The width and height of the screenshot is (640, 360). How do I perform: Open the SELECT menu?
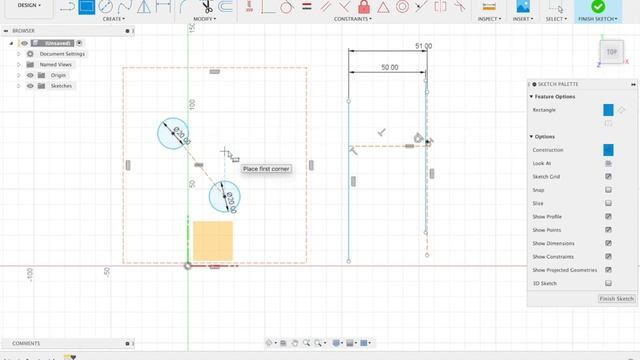pos(556,19)
